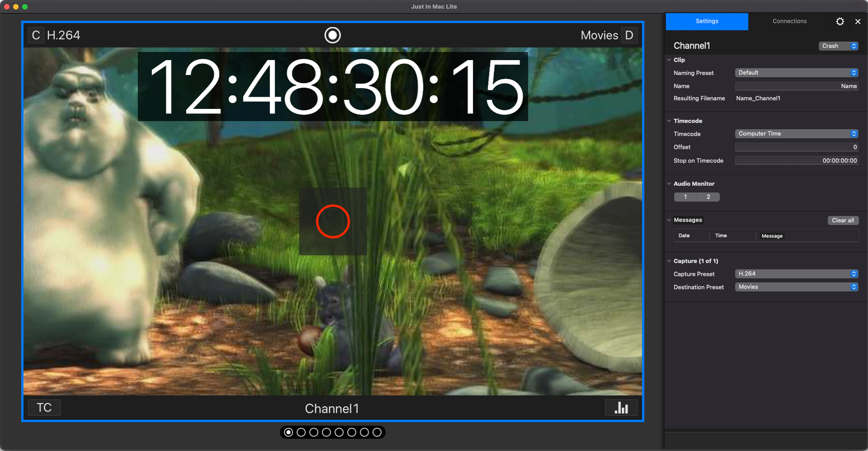Click the Channel1 heading in settings panel
Image resolution: width=868 pixels, height=451 pixels.
[x=692, y=46]
